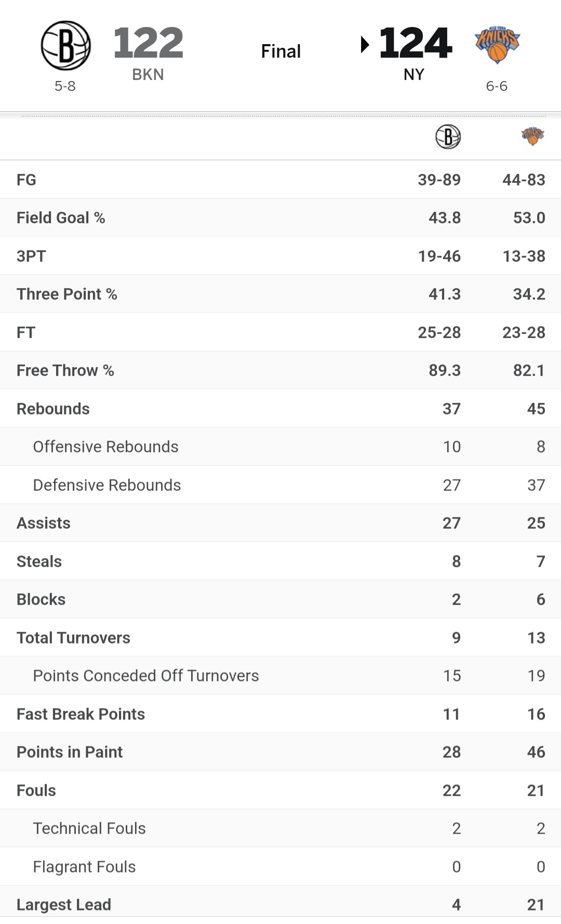Tap the New York Knicks logo in header

(497, 45)
